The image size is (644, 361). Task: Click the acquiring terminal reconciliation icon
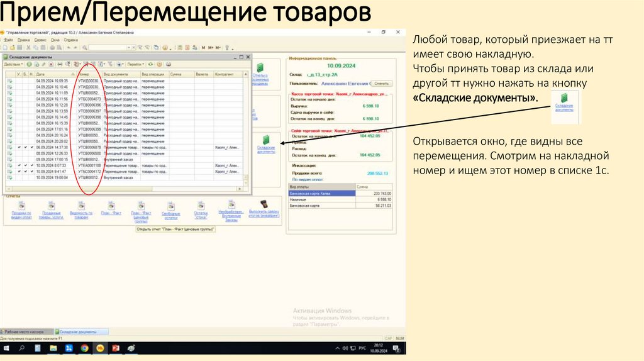[264, 204]
